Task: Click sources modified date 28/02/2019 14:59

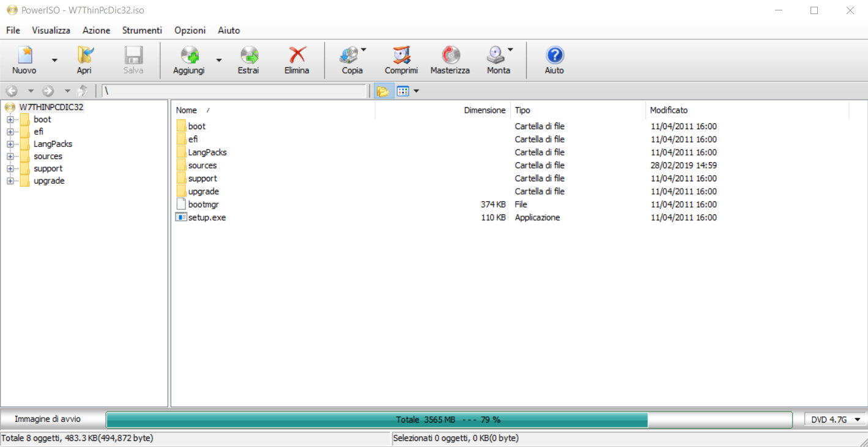Action: (x=683, y=165)
